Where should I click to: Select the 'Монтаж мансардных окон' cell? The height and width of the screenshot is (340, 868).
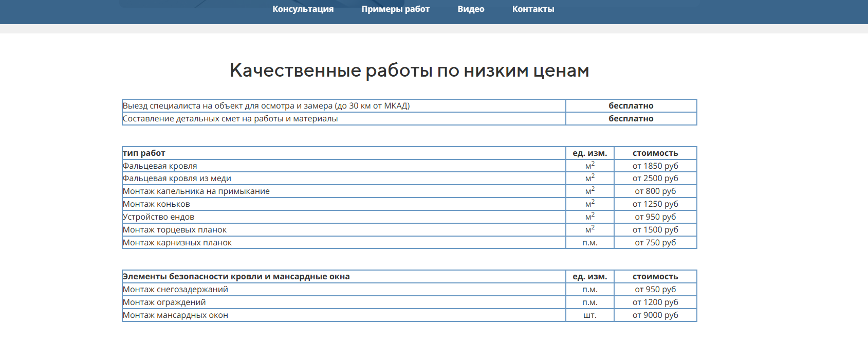pos(344,315)
